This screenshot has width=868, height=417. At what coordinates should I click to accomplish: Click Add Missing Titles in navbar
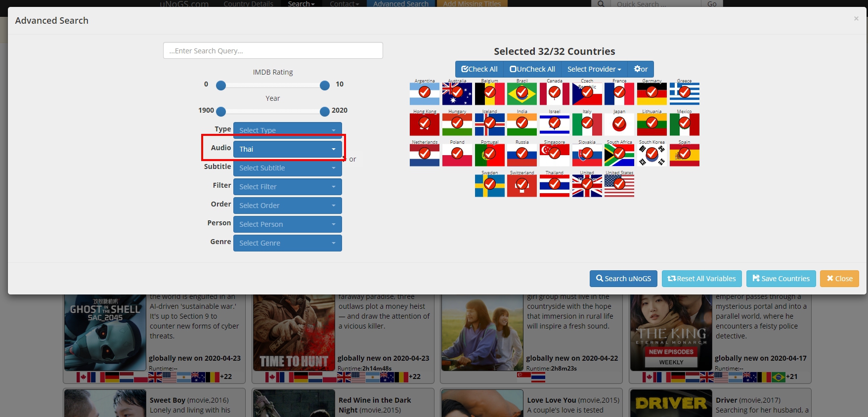click(472, 3)
